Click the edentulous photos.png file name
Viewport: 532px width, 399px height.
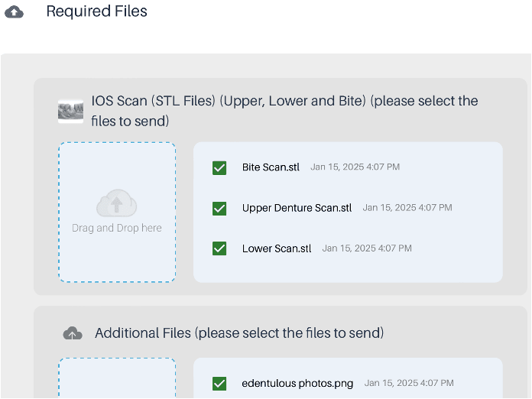[297, 384]
